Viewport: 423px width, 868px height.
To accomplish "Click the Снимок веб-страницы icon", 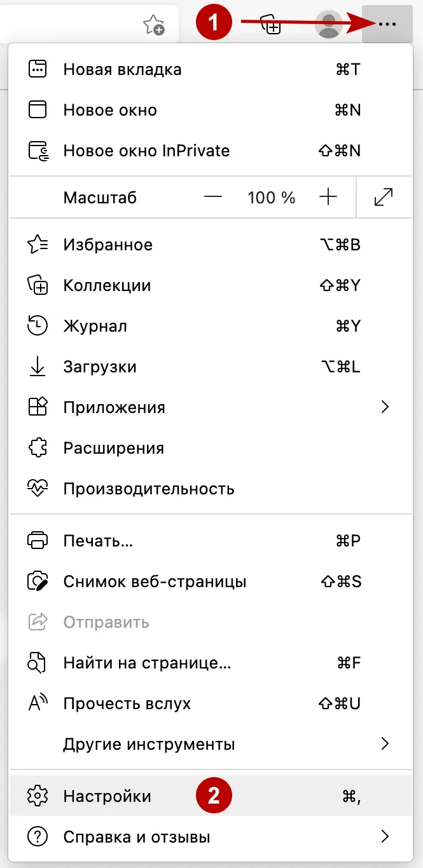I will (38, 581).
